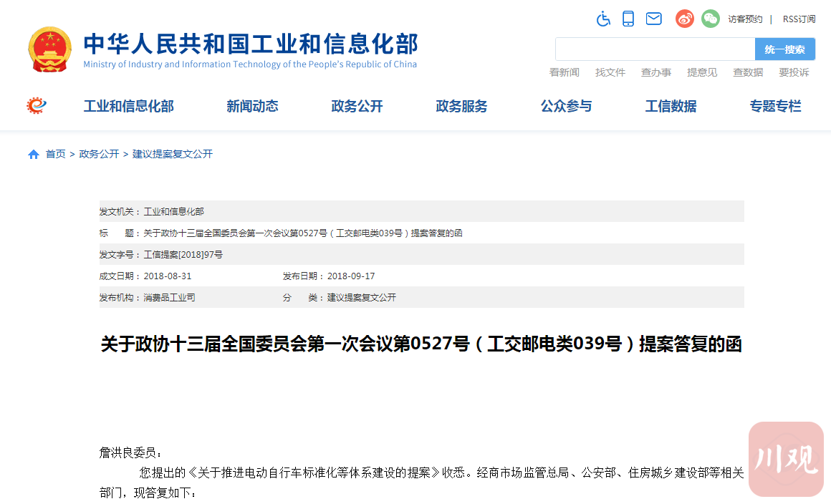The image size is (831, 504).
Task: Click the accessibility wheelchair icon
Action: [603, 19]
